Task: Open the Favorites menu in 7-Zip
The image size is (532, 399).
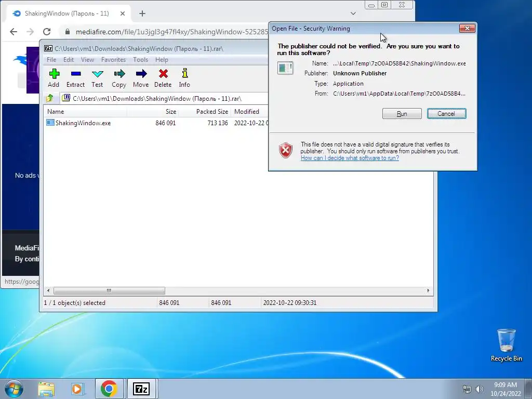Action: (x=113, y=60)
